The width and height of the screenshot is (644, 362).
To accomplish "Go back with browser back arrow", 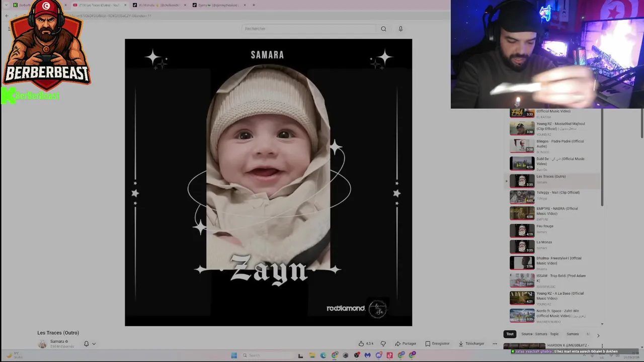I will (x=7, y=16).
